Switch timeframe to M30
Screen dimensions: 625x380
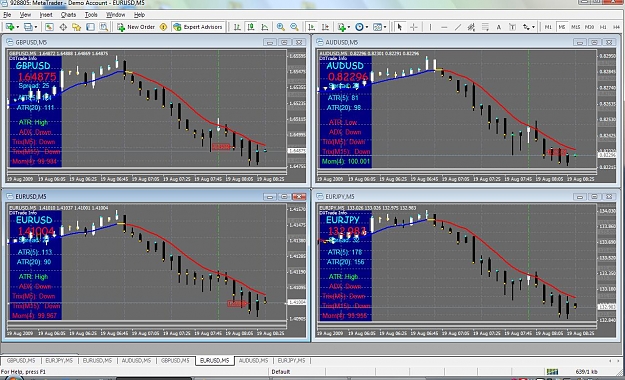click(x=589, y=27)
